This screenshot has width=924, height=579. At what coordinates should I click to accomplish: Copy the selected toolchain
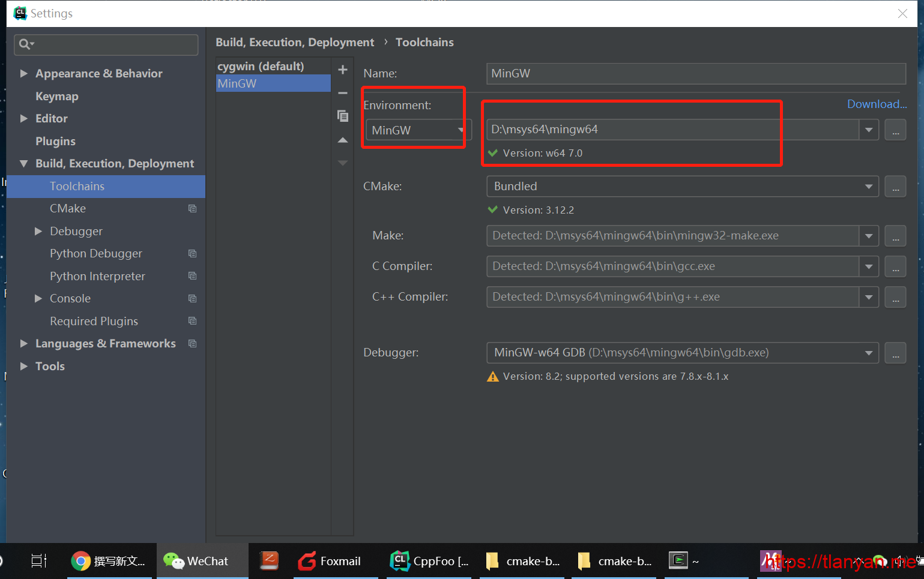343,116
